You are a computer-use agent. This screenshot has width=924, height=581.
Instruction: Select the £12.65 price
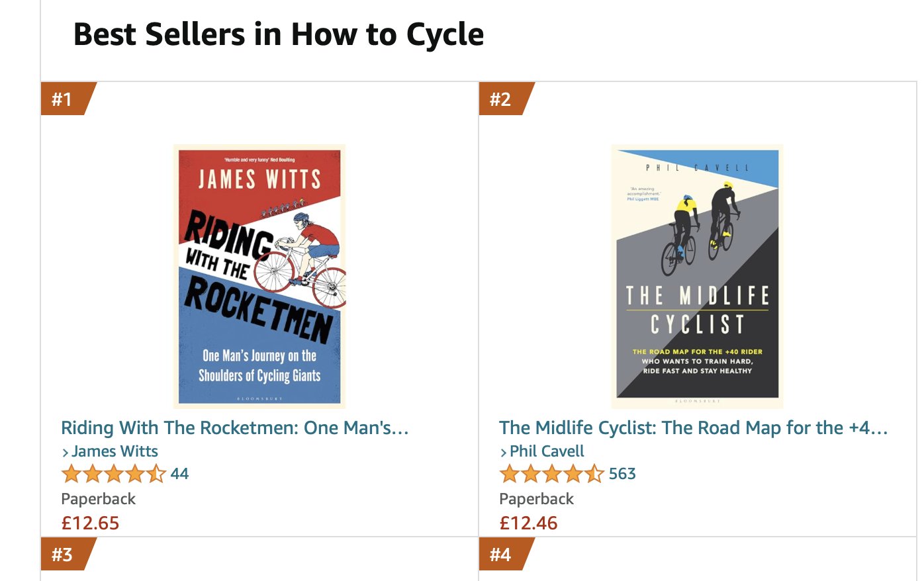tap(90, 523)
